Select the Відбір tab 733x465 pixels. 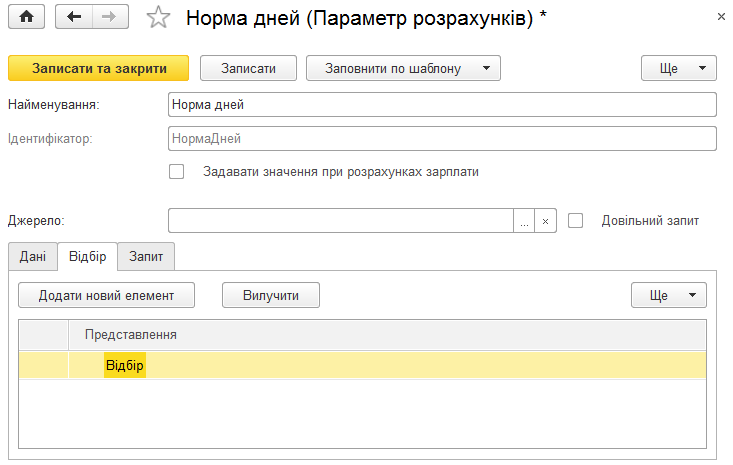coord(87,257)
